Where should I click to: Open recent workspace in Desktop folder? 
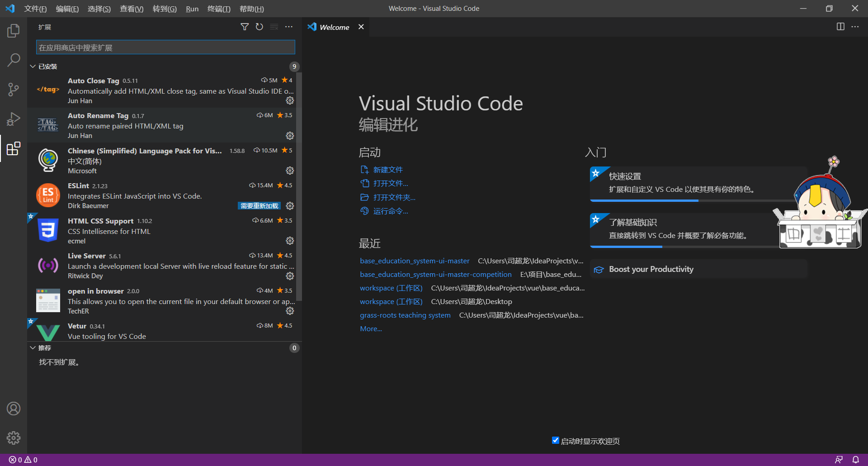tap(391, 301)
